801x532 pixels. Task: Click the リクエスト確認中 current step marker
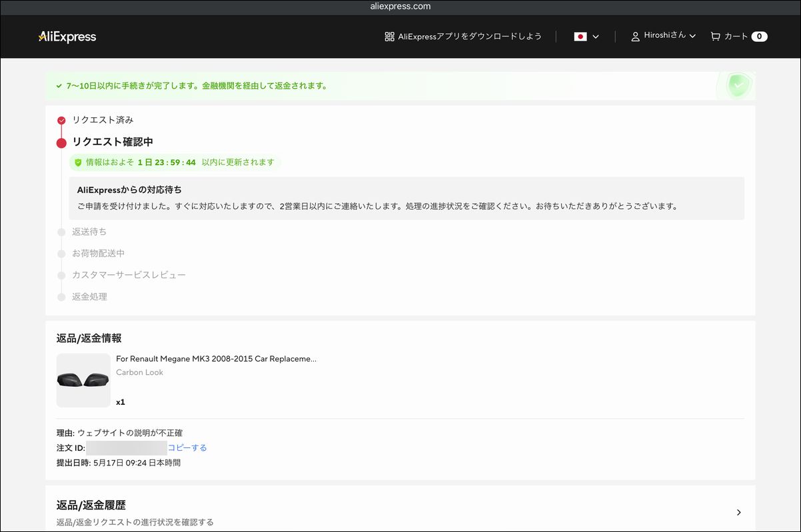61,142
